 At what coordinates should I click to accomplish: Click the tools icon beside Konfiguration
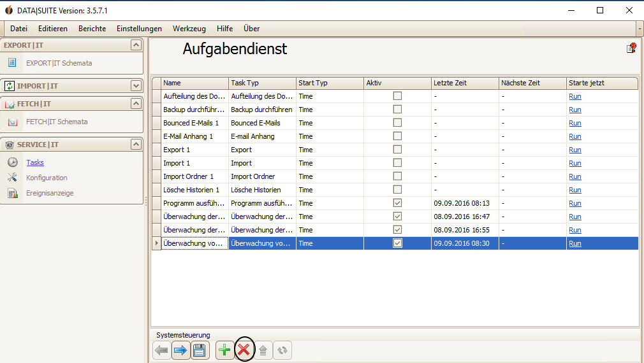pos(12,177)
